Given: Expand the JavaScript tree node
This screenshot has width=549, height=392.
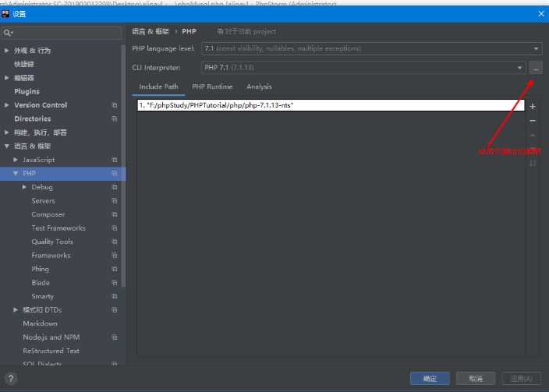Looking at the screenshot, I should point(16,160).
